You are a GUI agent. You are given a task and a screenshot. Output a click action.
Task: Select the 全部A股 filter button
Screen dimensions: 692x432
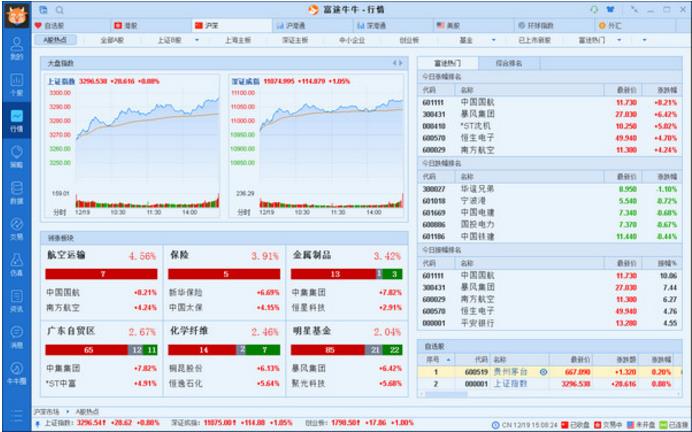pyautogui.click(x=114, y=40)
